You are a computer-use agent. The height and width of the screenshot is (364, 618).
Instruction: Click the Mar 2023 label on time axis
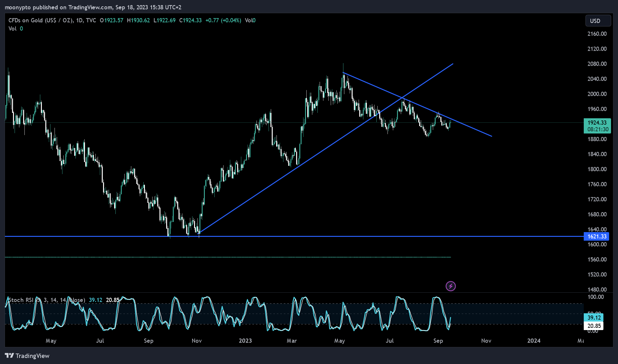coord(292,341)
